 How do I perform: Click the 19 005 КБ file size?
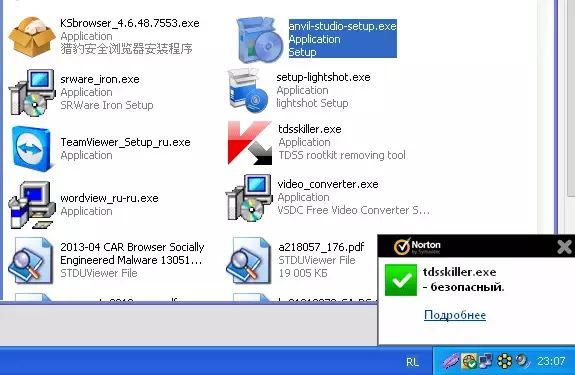click(303, 273)
